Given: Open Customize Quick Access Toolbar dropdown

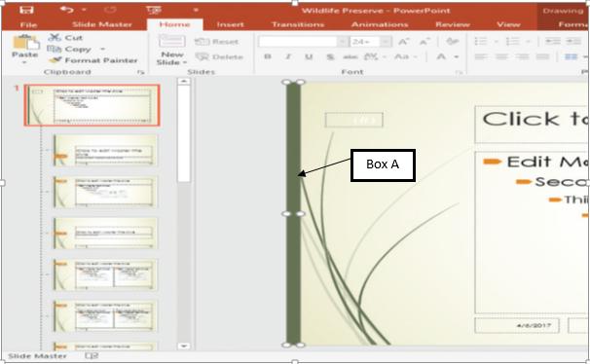Looking at the screenshot, I should click(196, 10).
